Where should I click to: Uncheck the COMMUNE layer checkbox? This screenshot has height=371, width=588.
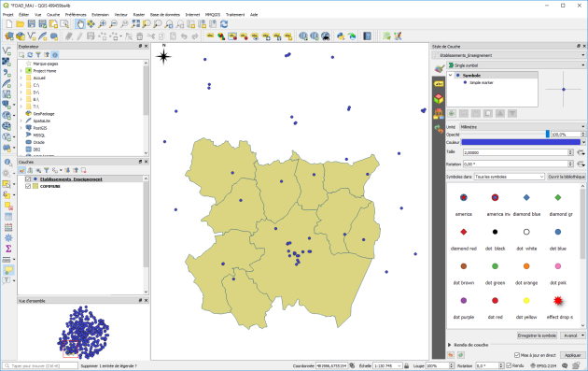tap(28, 186)
